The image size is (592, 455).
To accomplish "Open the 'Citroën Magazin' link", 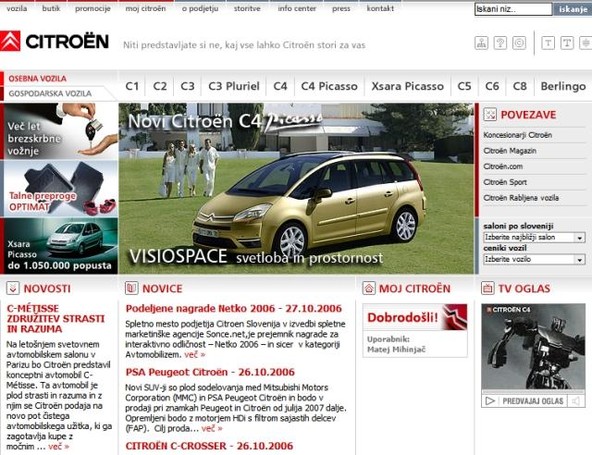I will pyautogui.click(x=510, y=151).
